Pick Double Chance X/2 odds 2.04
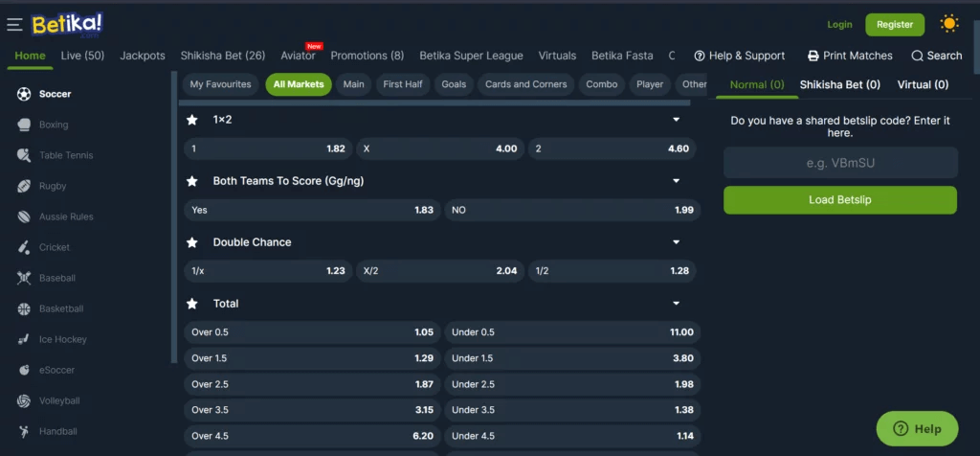The width and height of the screenshot is (980, 456). [x=440, y=271]
